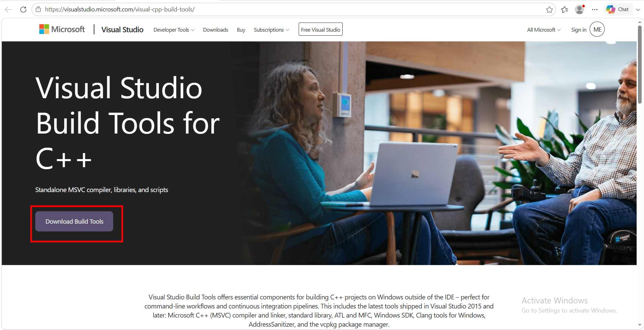Image resolution: width=644 pixels, height=330 pixels.
Task: Open the Buy menu item
Action: click(x=241, y=30)
